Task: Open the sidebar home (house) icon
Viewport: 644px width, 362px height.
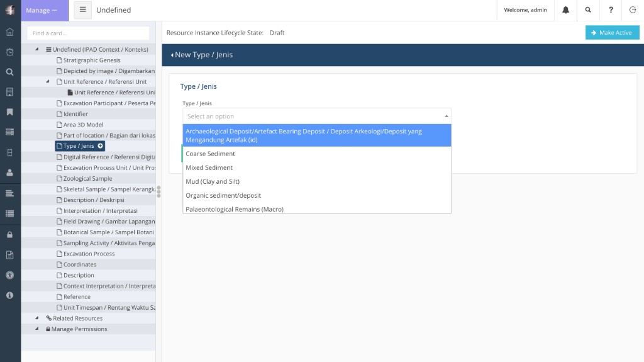Action: point(10,31)
